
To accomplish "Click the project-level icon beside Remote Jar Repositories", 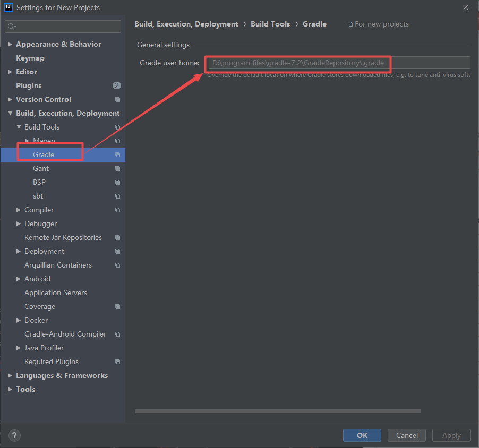I will click(117, 238).
